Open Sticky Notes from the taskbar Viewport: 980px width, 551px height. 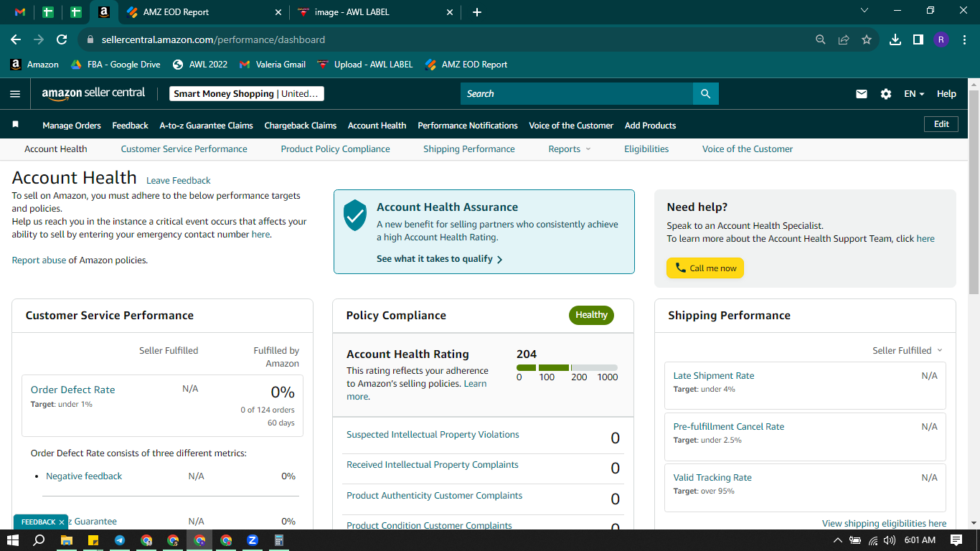93,540
